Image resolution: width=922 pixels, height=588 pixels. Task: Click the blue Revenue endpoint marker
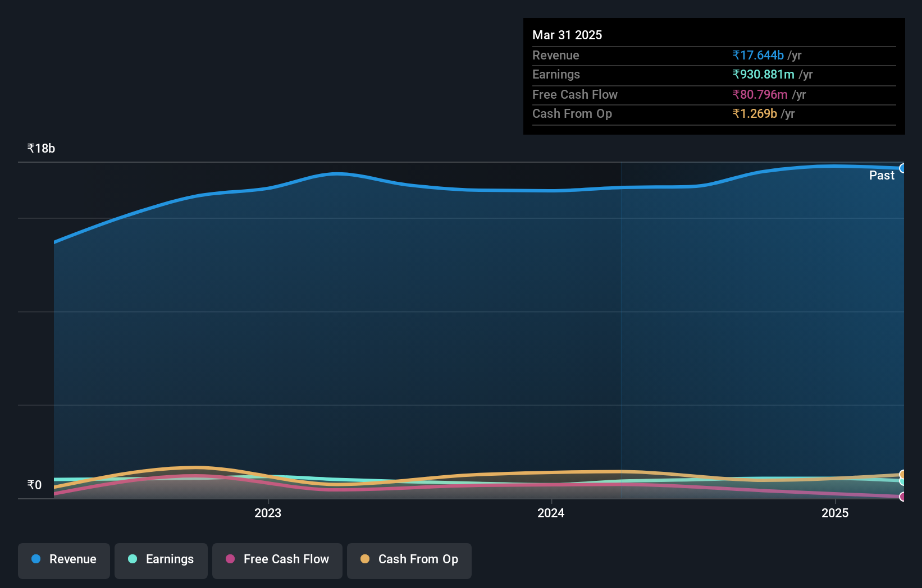click(903, 168)
